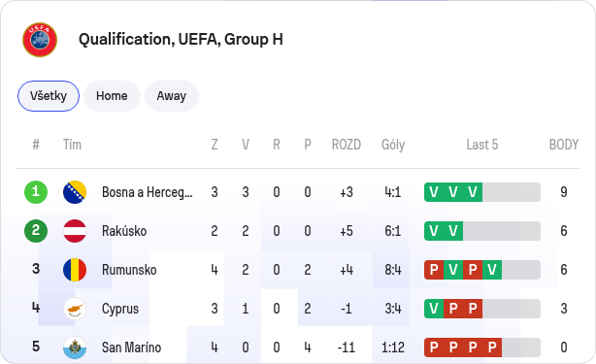Viewport: 596px width, 364px height.
Task: Click the UEFA logo icon
Action: 40,40
